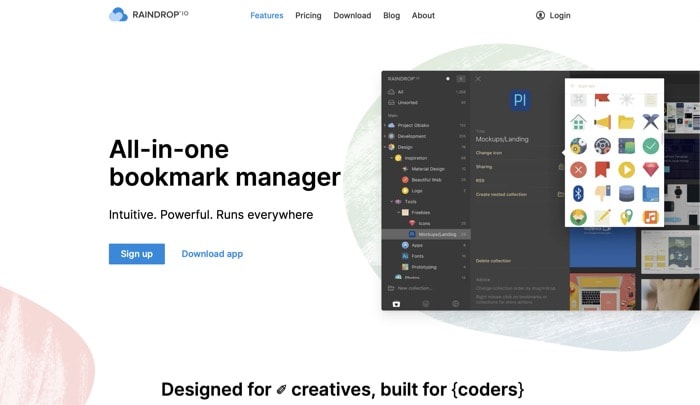This screenshot has height=405, width=700.
Task: Click Create nested collection
Action: pyautogui.click(x=501, y=194)
